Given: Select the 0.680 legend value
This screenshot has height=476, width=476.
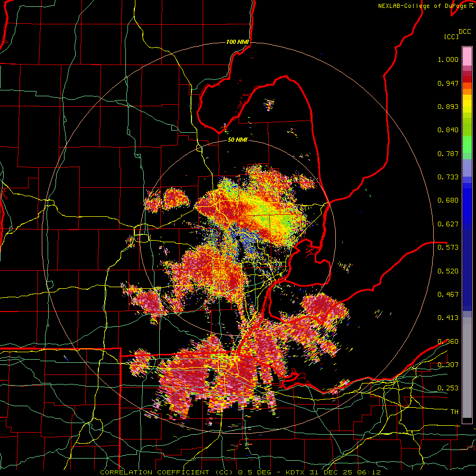Looking at the screenshot, I should [x=448, y=200].
